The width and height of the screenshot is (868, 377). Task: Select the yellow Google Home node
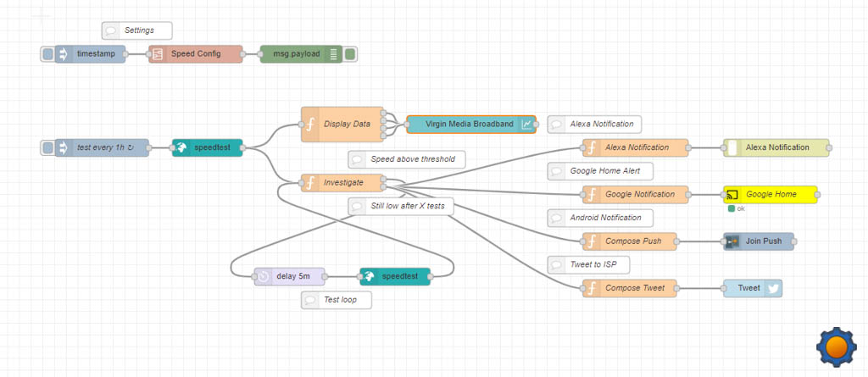point(771,194)
